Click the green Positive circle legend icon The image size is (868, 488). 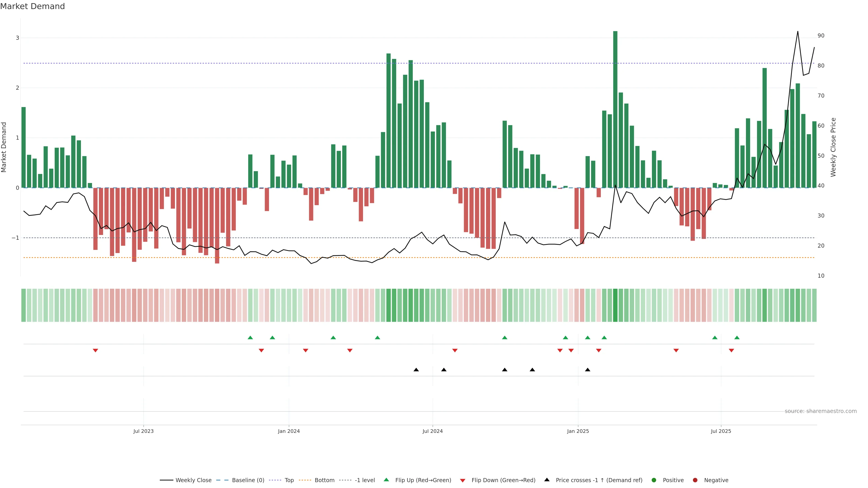654,480
